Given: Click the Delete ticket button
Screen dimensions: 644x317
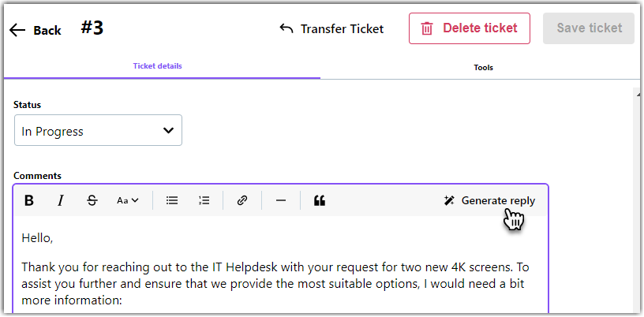Looking at the screenshot, I should (470, 28).
